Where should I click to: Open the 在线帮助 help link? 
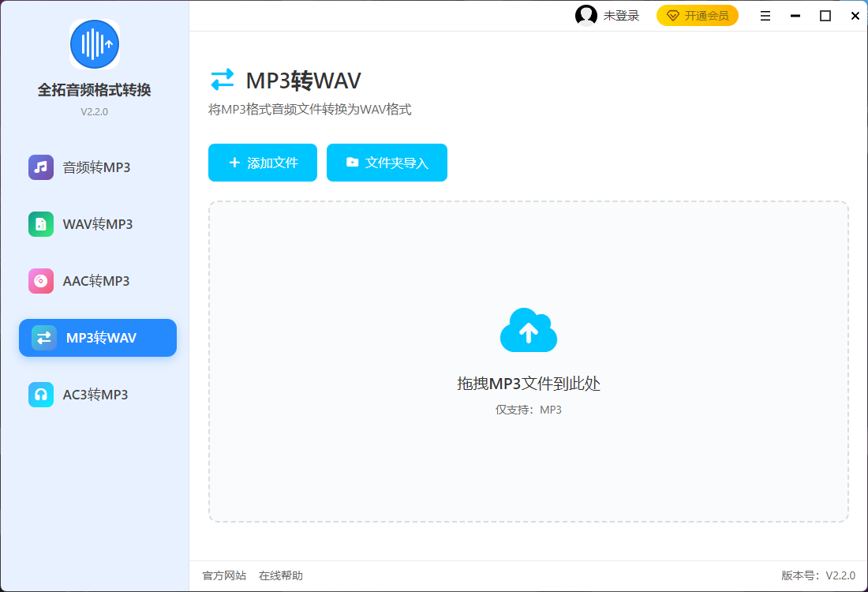(x=280, y=576)
